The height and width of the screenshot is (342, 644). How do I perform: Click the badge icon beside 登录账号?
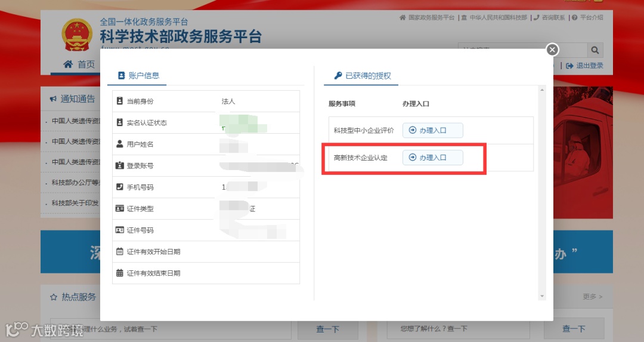[119, 165]
